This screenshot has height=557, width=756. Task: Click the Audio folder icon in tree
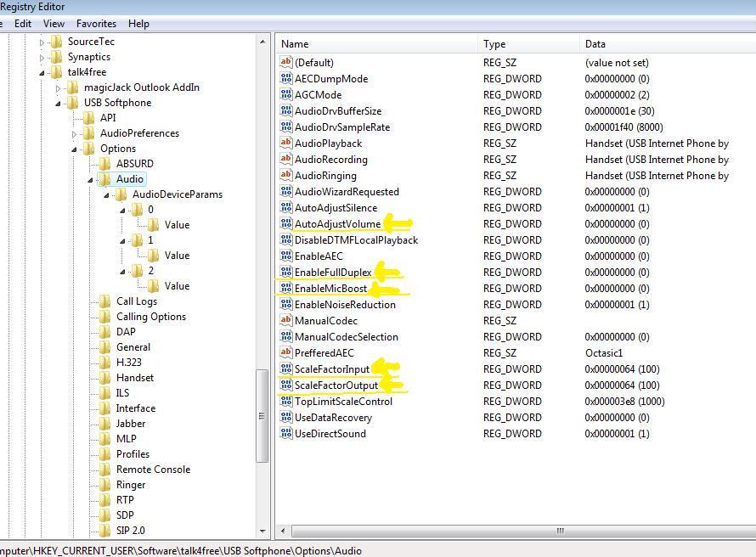pos(105,179)
